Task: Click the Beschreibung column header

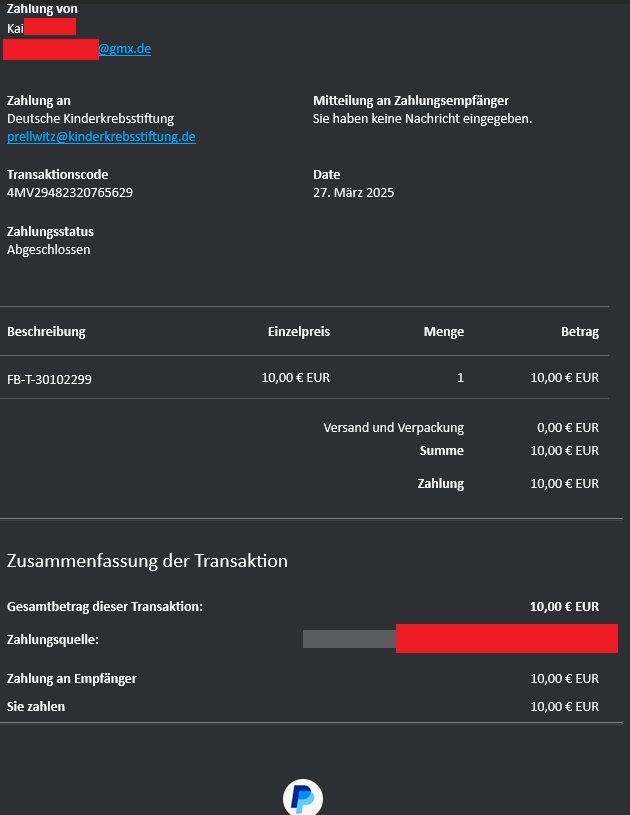Action: (x=46, y=332)
